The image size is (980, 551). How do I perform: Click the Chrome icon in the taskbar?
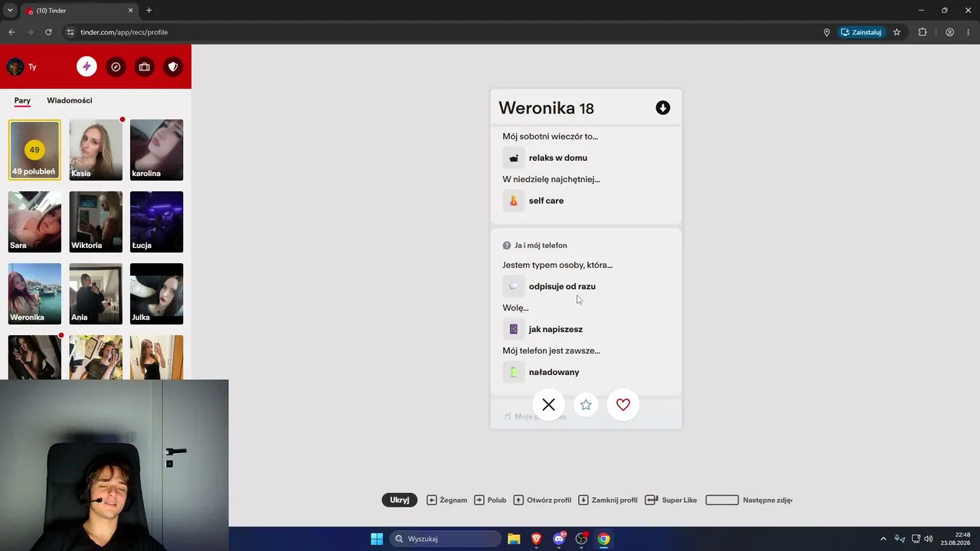pos(604,539)
